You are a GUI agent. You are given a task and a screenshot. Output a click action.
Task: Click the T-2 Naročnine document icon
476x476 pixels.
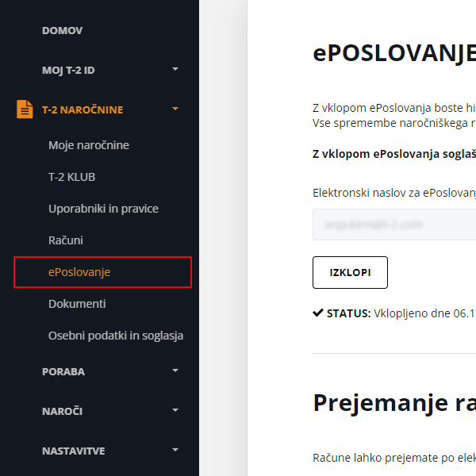click(x=25, y=109)
